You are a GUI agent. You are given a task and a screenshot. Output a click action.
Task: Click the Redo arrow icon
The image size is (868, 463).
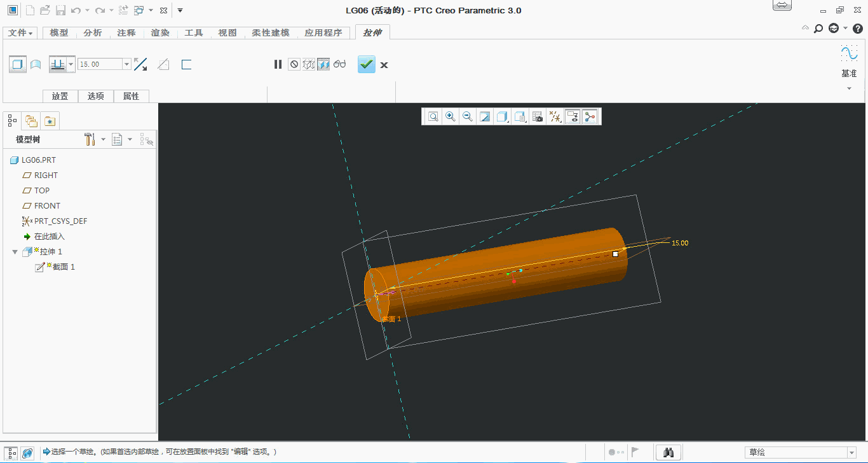click(x=100, y=10)
